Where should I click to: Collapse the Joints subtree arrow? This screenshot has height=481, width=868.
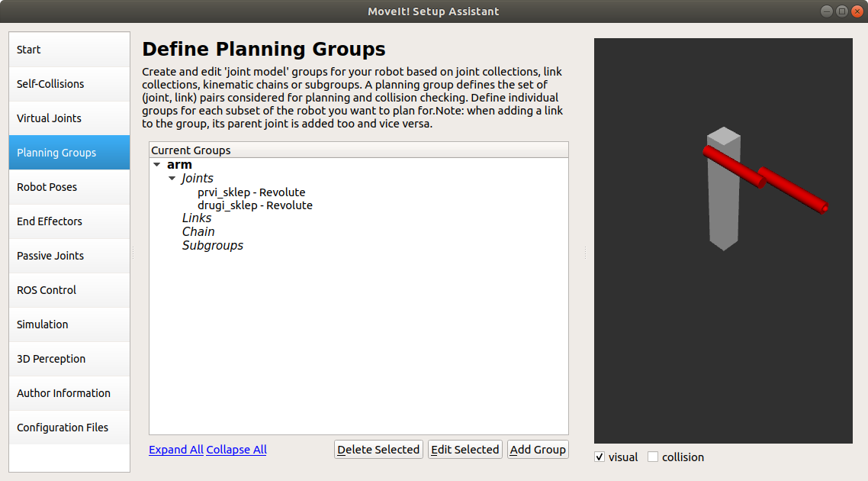(x=172, y=179)
